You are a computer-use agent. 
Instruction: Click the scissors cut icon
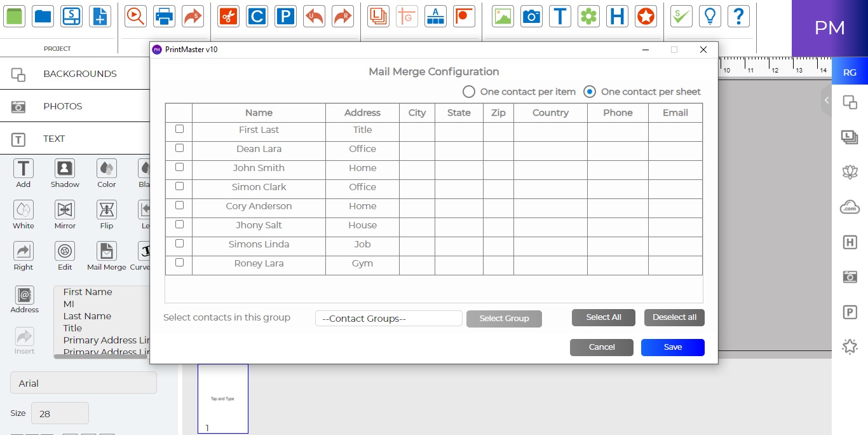tap(227, 17)
